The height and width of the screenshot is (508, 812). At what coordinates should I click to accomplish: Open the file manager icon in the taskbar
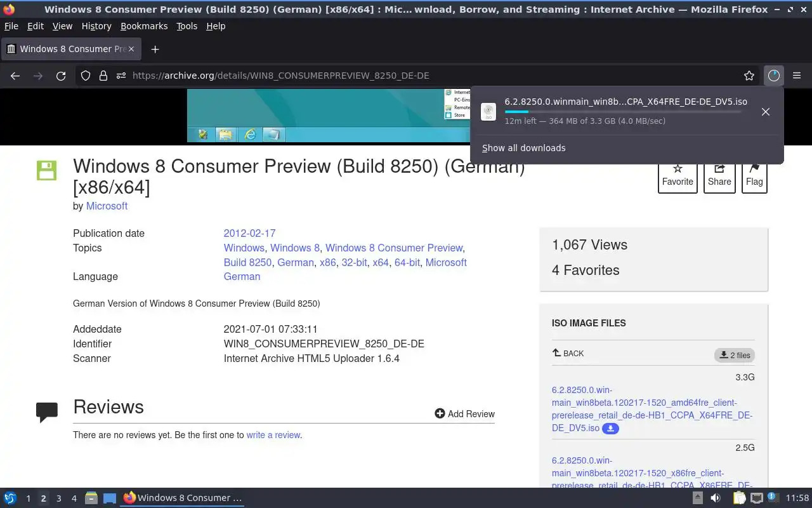click(x=91, y=498)
